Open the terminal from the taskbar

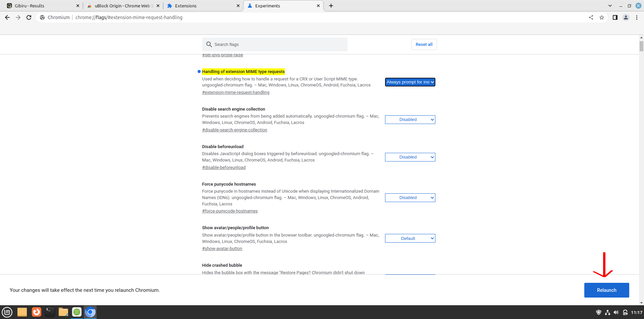pyautogui.click(x=50, y=312)
